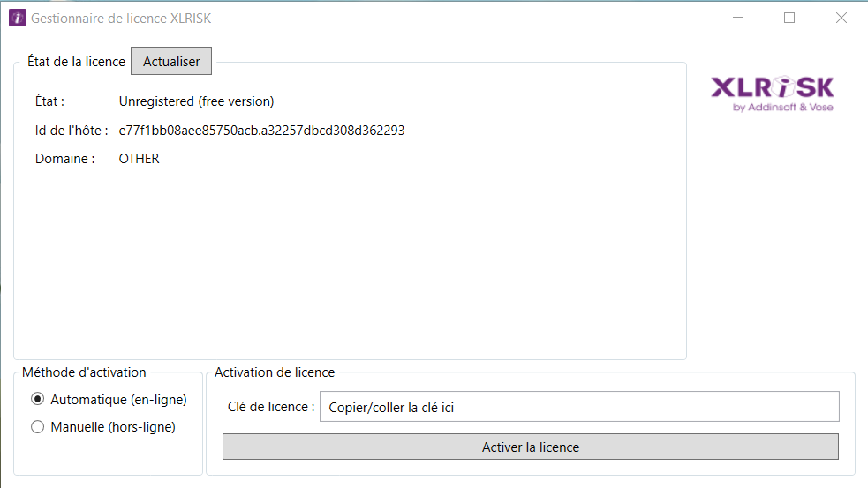Minimize the license manager window
The width and height of the screenshot is (868, 488).
tap(738, 18)
